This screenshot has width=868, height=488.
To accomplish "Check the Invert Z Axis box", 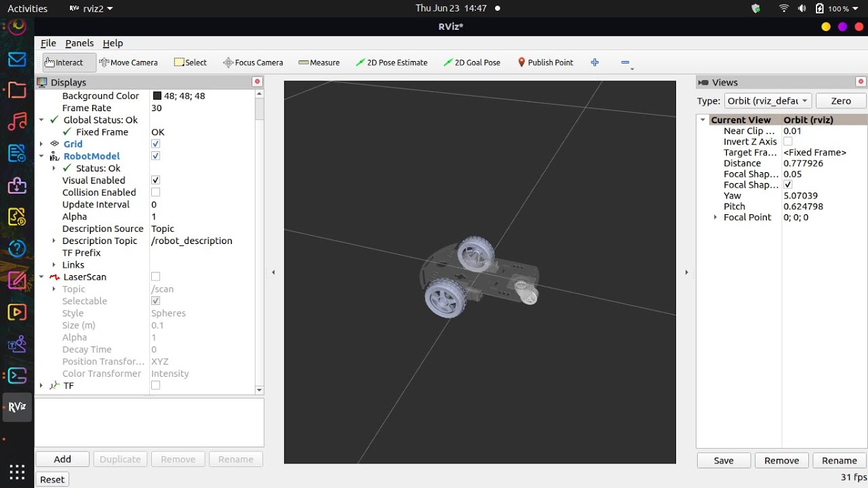I will coord(787,142).
